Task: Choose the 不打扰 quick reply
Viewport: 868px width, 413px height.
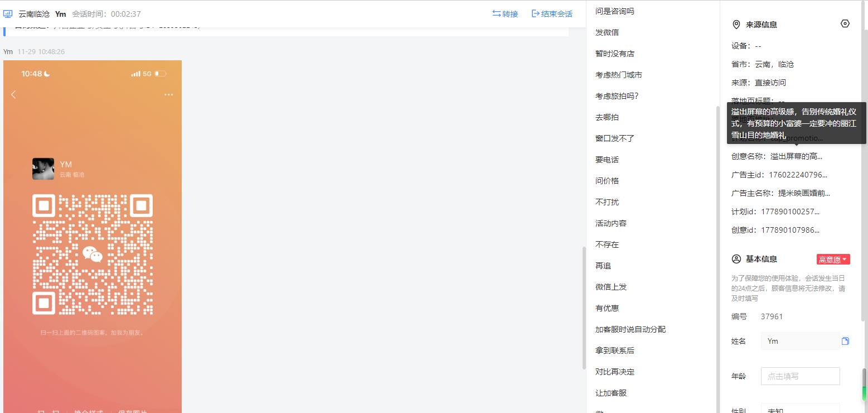Action: [x=607, y=202]
